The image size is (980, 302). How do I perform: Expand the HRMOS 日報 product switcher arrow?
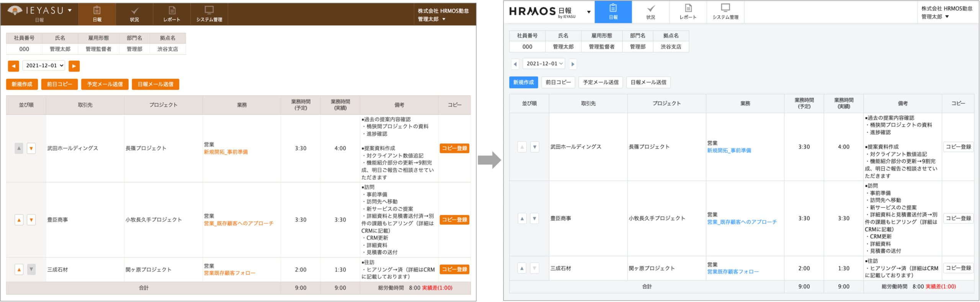[x=588, y=12]
